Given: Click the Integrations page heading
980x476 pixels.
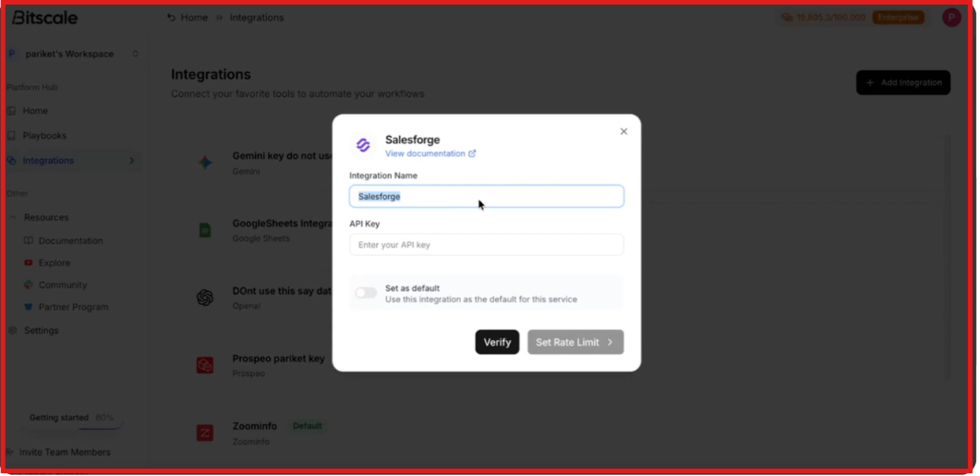Looking at the screenshot, I should click(x=211, y=75).
